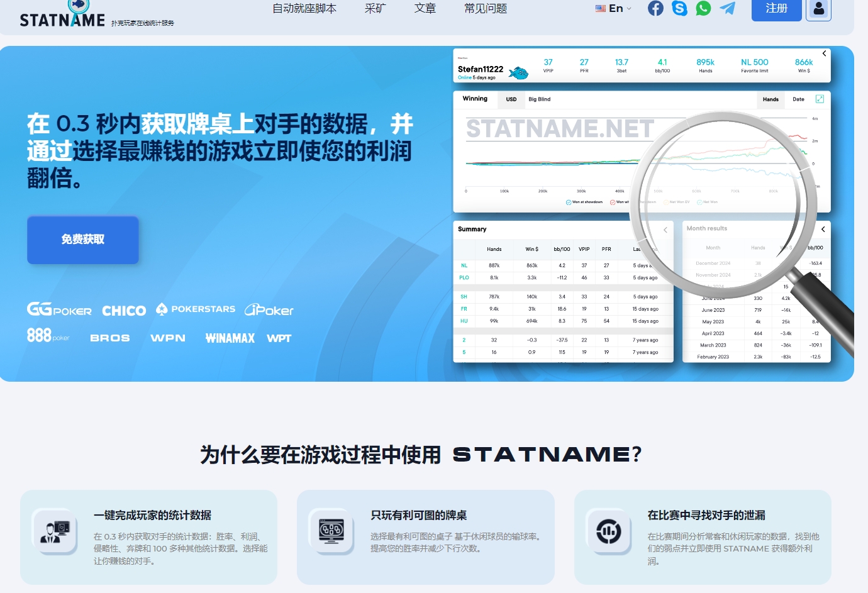Click the 13.7 3bet stat
This screenshot has width=868, height=593.
[x=621, y=62]
